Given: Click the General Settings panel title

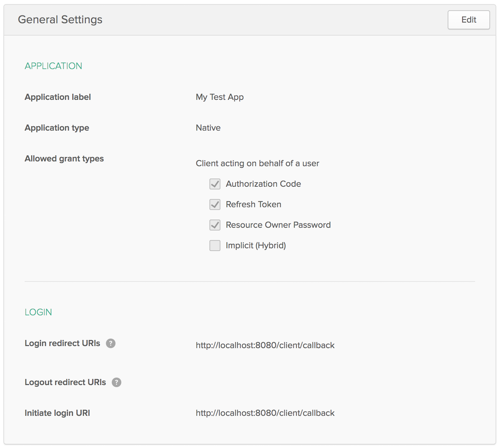Looking at the screenshot, I should (60, 20).
